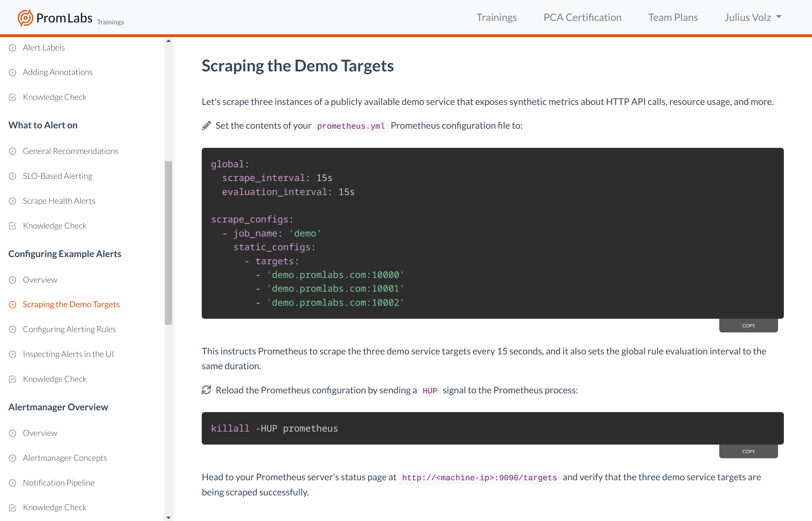Select Configuring Alerting Rules in the sidebar
812x521 pixels.
pos(69,329)
